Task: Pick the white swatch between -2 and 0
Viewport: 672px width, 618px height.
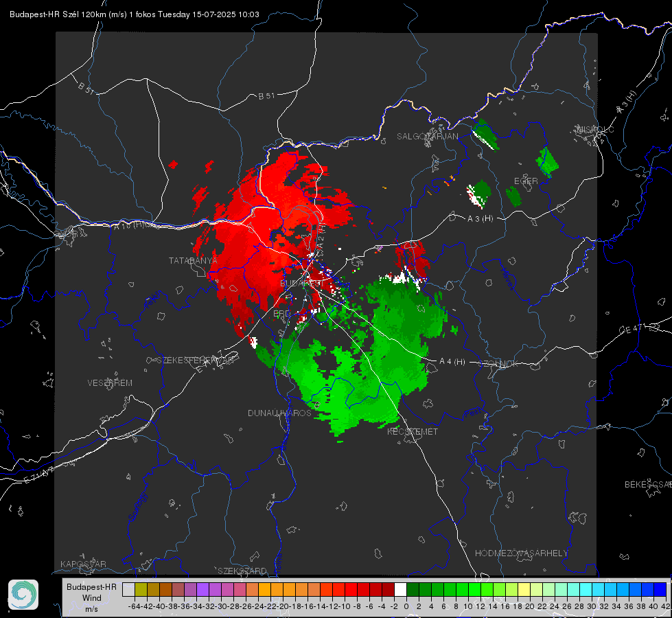Action: tap(400, 590)
